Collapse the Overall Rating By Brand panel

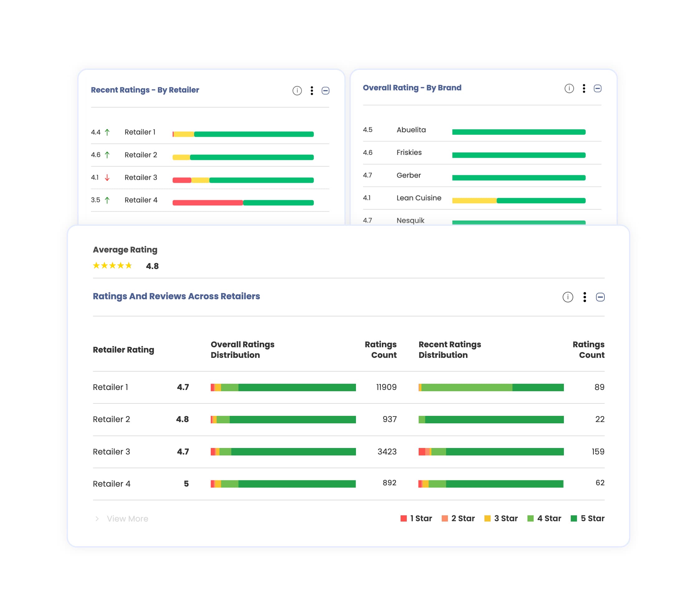tap(598, 89)
